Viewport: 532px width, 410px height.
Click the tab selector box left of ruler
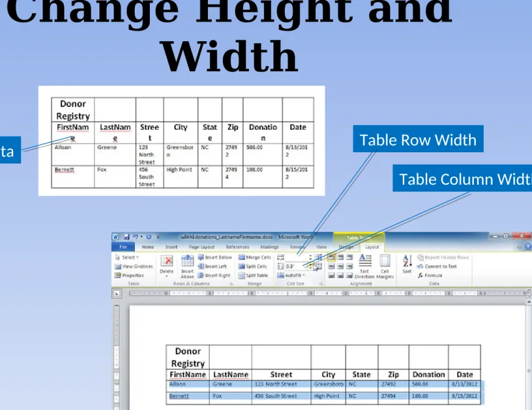tap(116, 293)
